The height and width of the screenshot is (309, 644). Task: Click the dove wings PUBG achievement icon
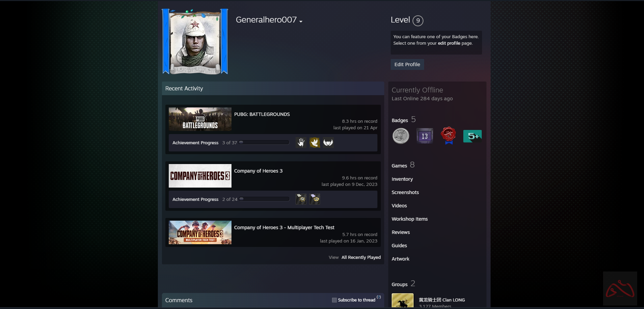[x=328, y=142]
